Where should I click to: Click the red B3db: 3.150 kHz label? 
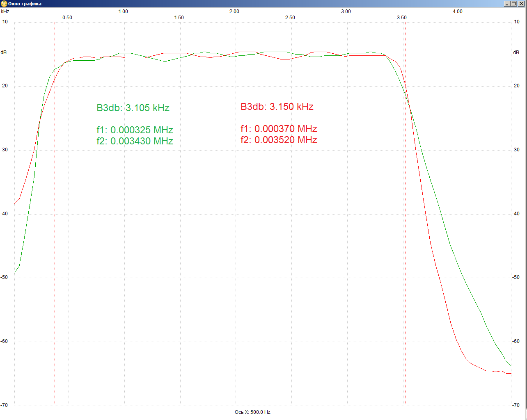[x=277, y=107]
